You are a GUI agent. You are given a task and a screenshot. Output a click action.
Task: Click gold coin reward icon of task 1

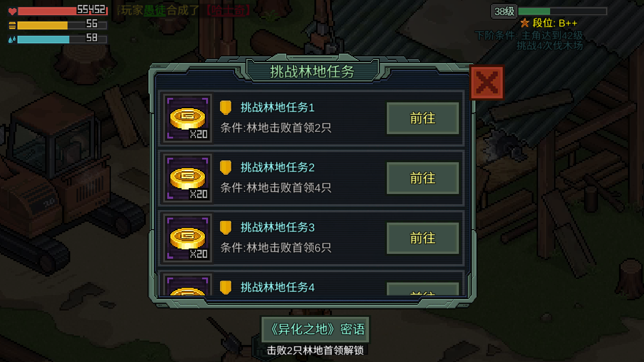pos(188,118)
